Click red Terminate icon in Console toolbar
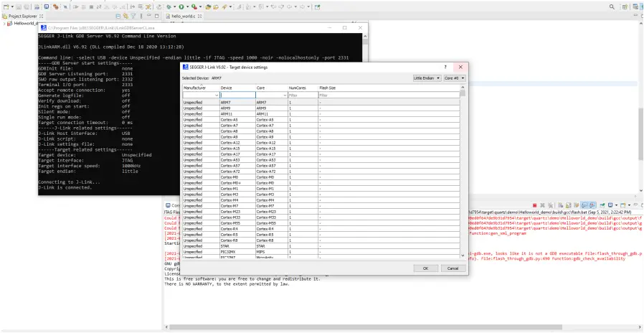Image resolution: width=644 pixels, height=333 pixels. (x=534, y=205)
